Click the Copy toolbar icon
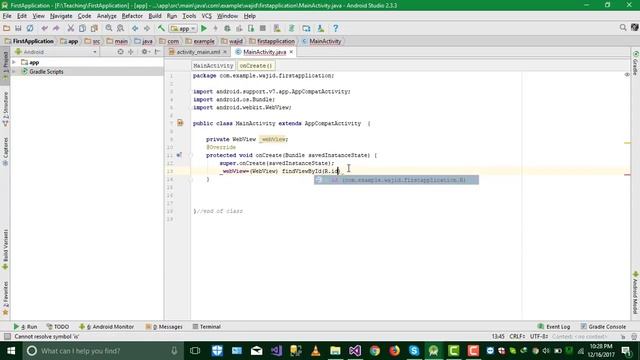640x360 pixels. click(82, 28)
